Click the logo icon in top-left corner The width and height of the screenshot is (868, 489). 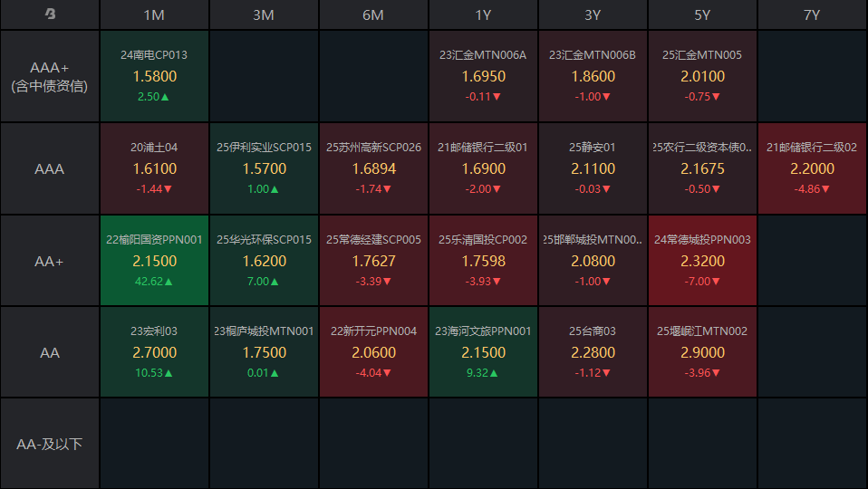[x=50, y=14]
